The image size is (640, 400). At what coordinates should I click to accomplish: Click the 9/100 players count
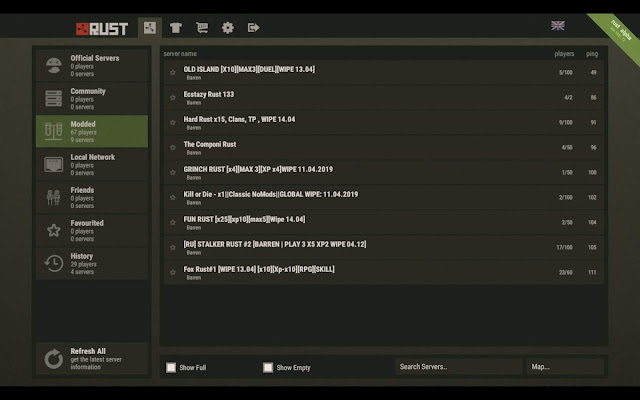coord(566,122)
